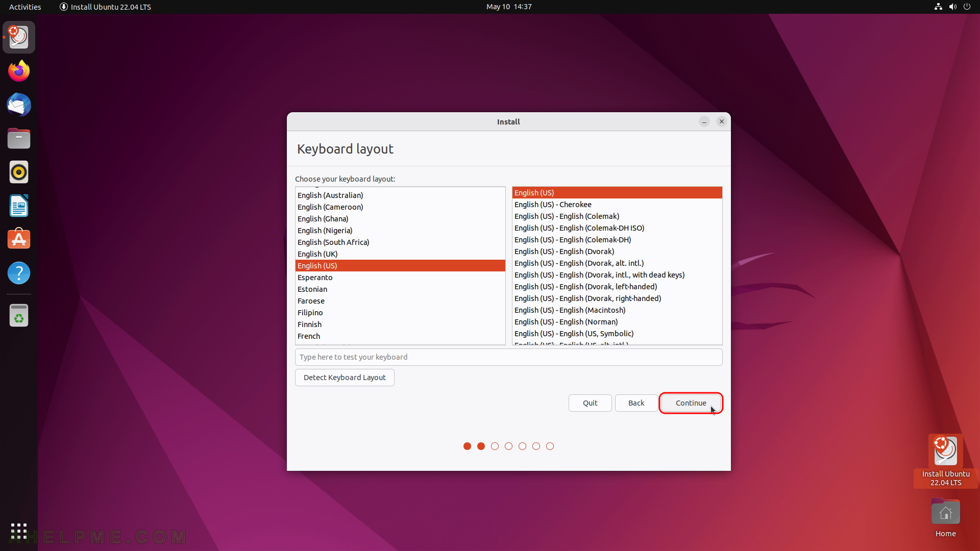Minimize the Install window
This screenshot has height=551, width=980.
[x=704, y=121]
